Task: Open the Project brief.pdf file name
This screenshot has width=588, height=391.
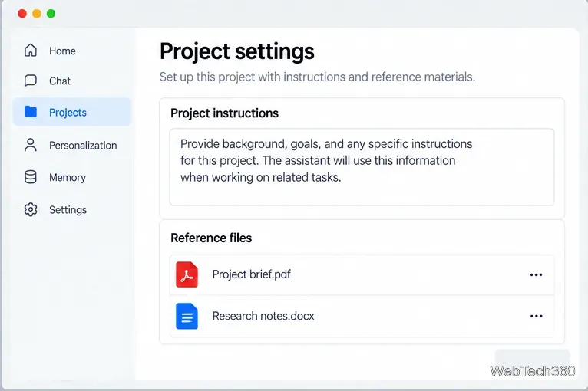Action: pyautogui.click(x=251, y=274)
